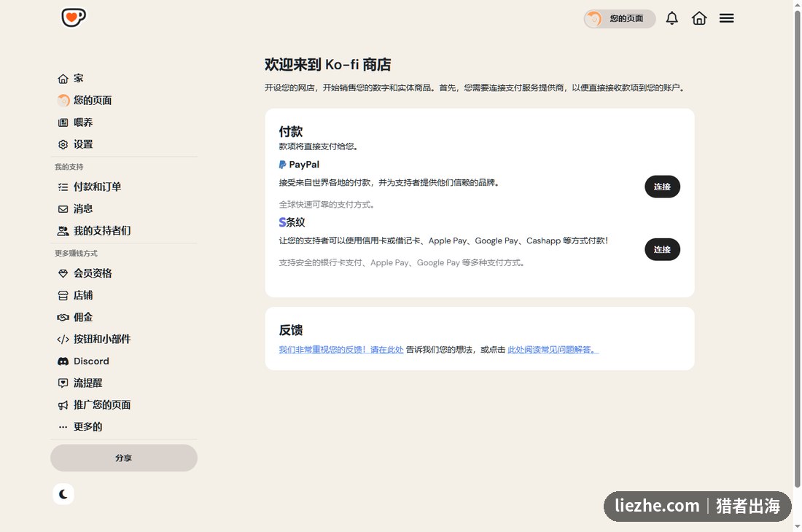The image size is (802, 532).
Task: Click the 款项将直接支付给您 text
Action: [x=318, y=146]
